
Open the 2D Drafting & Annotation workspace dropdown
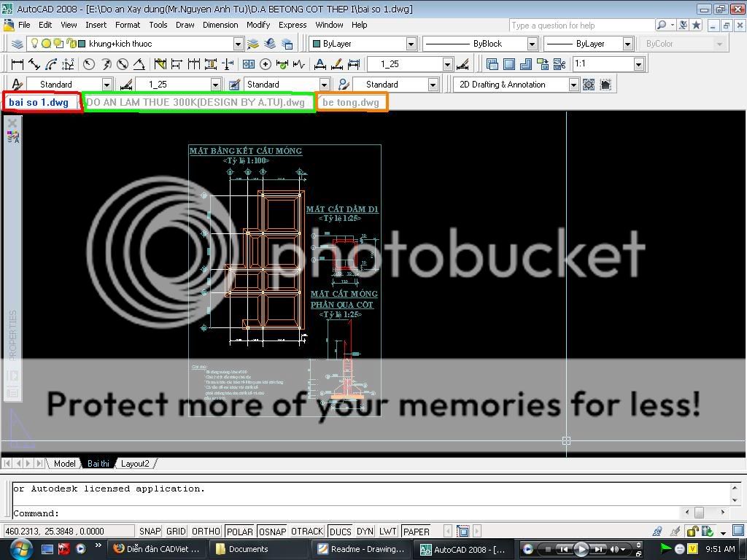click(x=573, y=85)
